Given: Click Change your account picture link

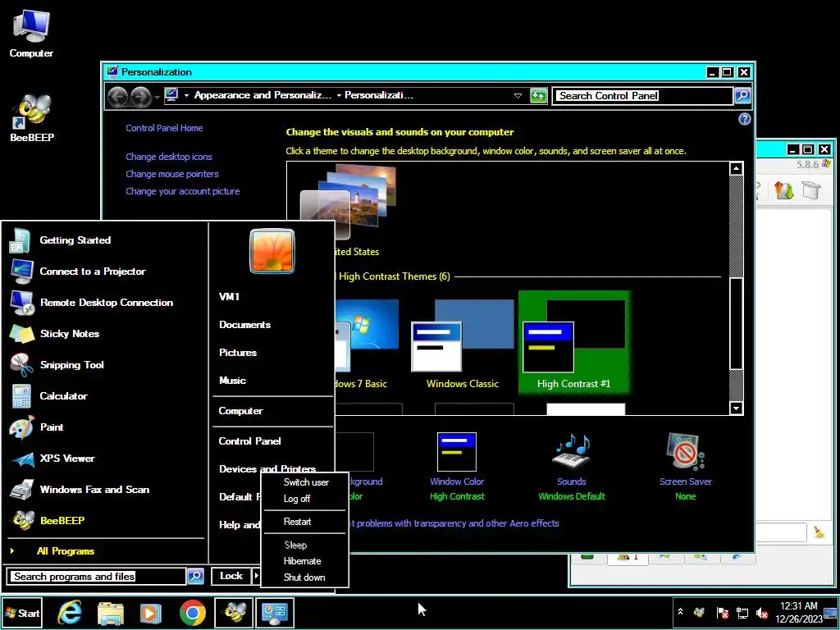Looking at the screenshot, I should pos(183,191).
